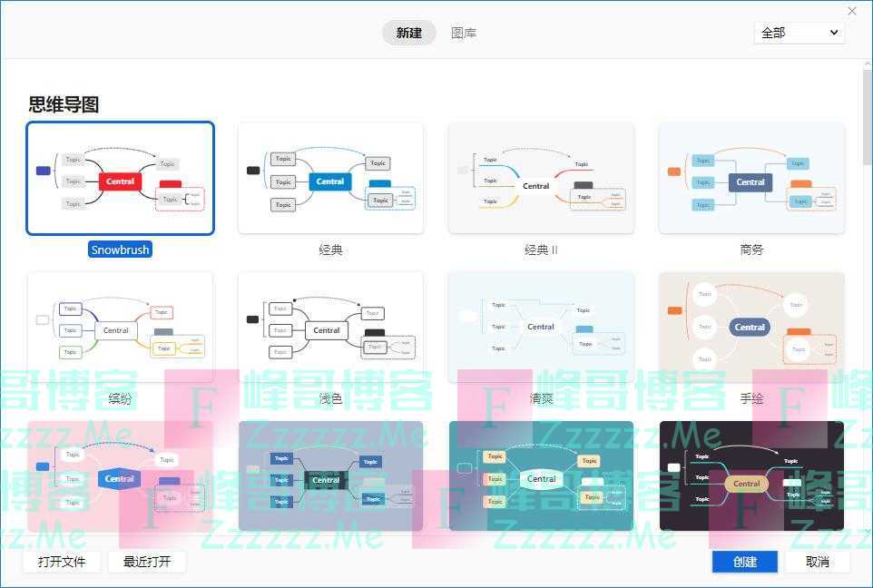Click the 打开文件 button
The height and width of the screenshot is (588, 873).
(62, 562)
